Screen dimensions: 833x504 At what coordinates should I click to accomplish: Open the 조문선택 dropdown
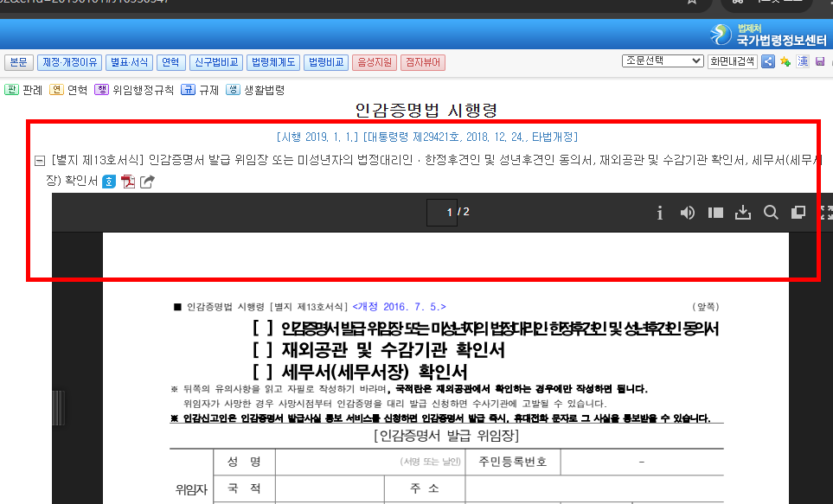coord(662,61)
